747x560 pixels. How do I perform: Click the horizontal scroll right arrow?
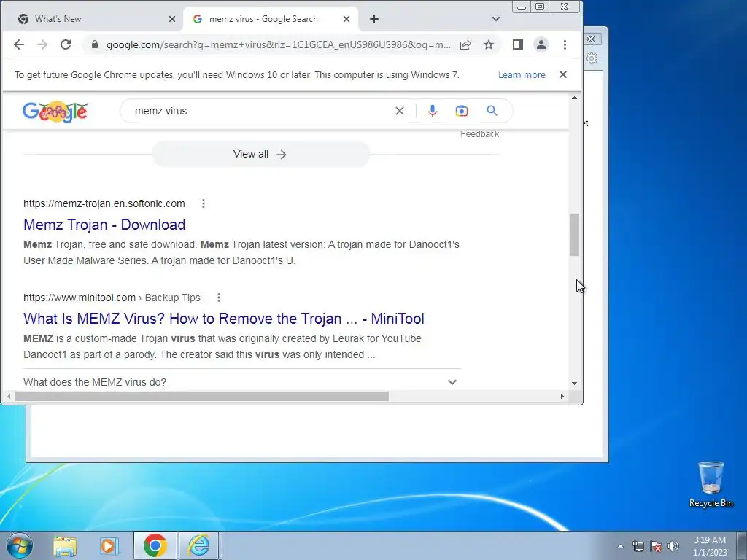(x=562, y=396)
